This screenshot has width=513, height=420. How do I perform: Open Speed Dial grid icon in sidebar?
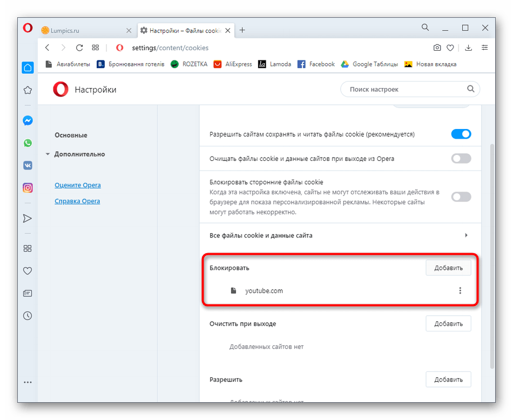28,248
